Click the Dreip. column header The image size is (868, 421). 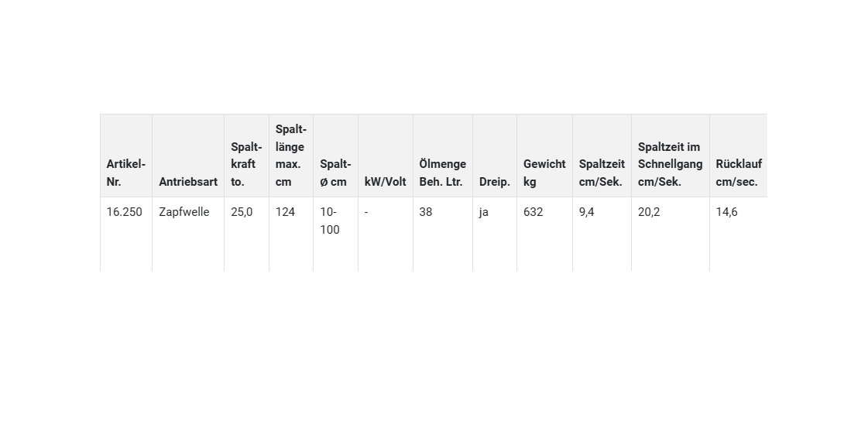(494, 182)
